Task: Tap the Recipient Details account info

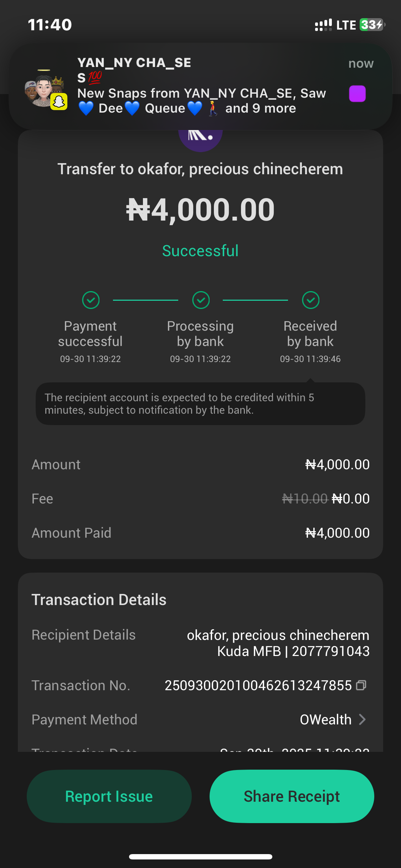Action: coord(278,643)
